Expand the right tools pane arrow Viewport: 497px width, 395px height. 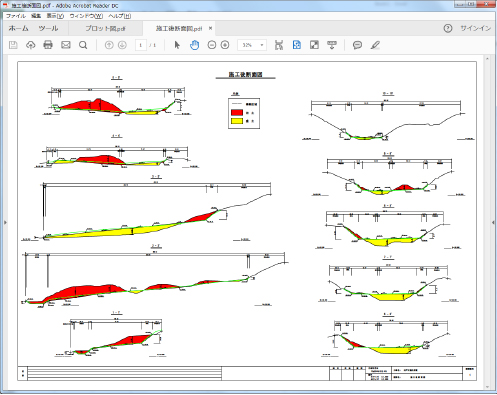click(x=493, y=222)
